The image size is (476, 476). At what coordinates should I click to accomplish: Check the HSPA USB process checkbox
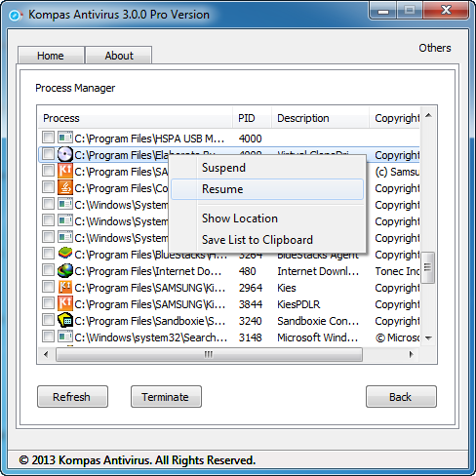48,138
